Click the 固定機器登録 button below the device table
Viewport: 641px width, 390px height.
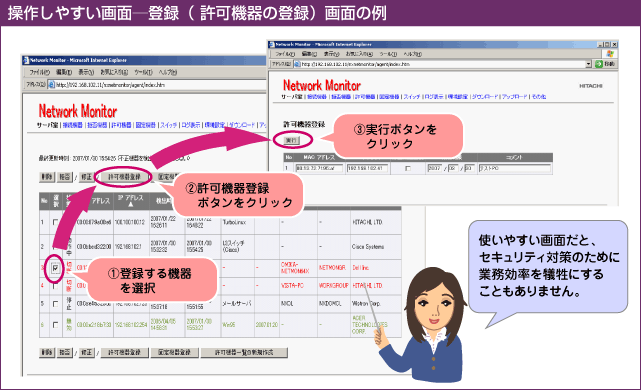[174, 352]
